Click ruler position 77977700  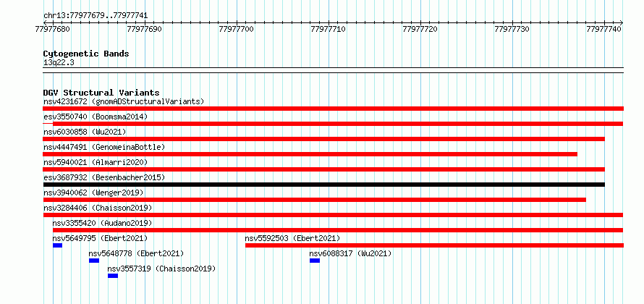tap(237, 29)
